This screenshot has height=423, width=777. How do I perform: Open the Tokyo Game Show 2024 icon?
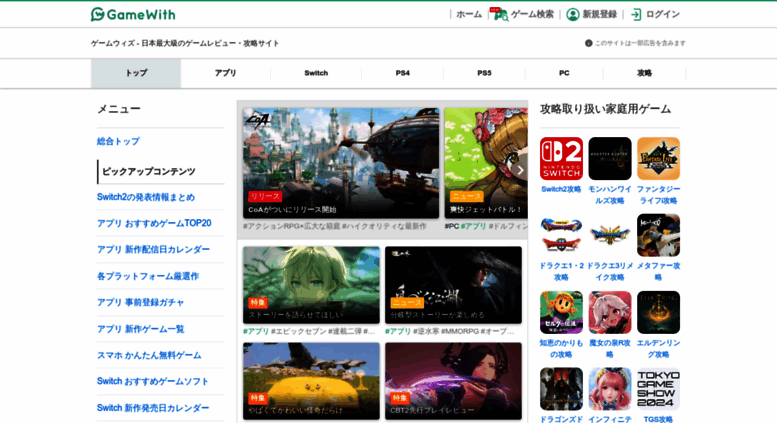tap(658, 389)
